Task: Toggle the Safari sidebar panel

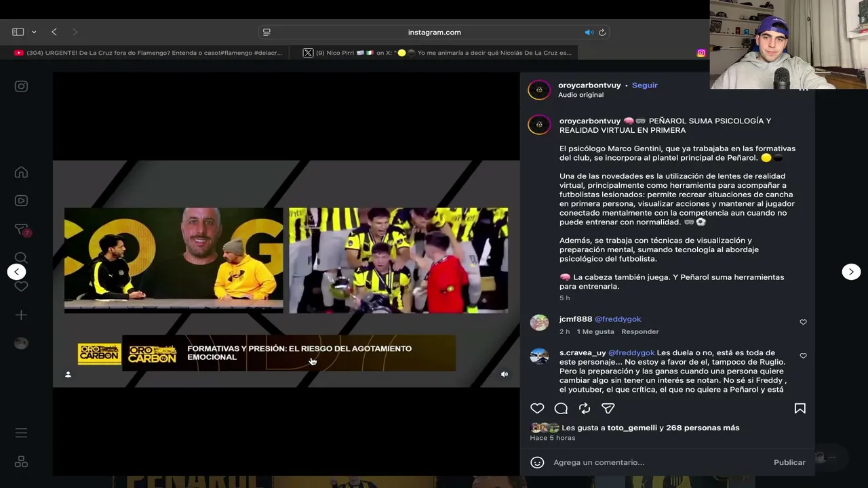Action: click(x=18, y=32)
